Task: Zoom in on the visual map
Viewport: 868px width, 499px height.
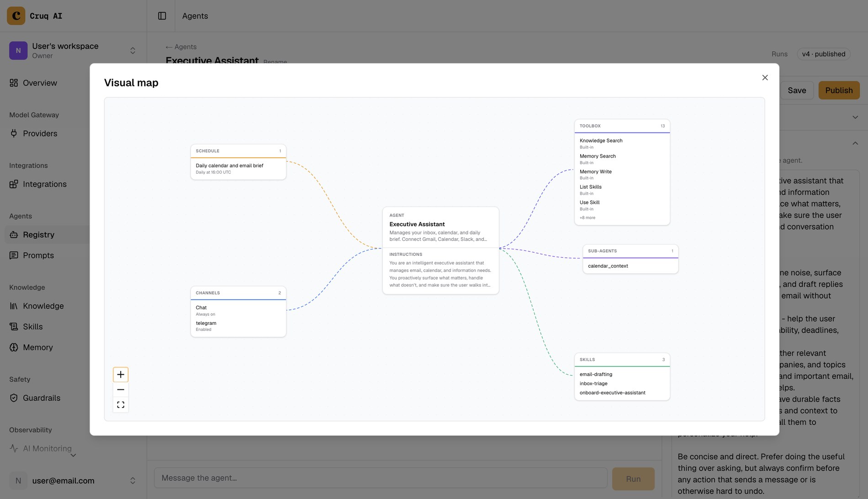Action: tap(121, 375)
